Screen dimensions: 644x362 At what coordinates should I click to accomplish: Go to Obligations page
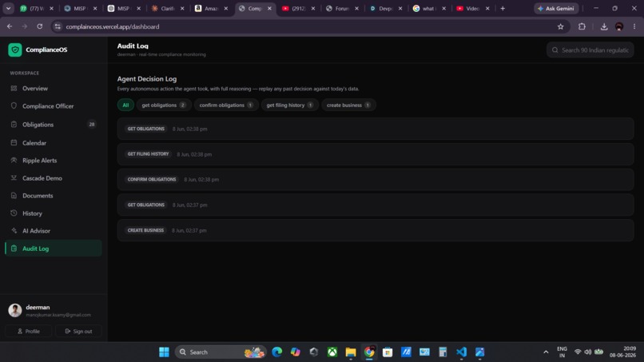54,125
